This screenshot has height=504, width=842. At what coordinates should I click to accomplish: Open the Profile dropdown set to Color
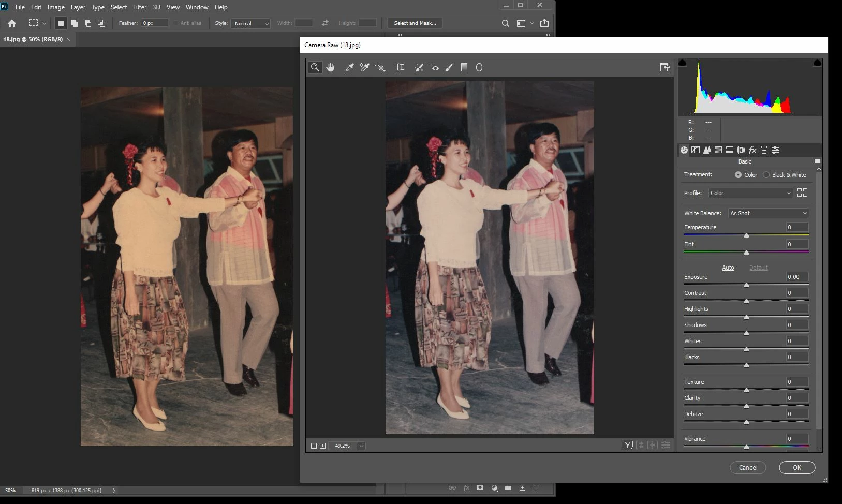[x=750, y=193]
